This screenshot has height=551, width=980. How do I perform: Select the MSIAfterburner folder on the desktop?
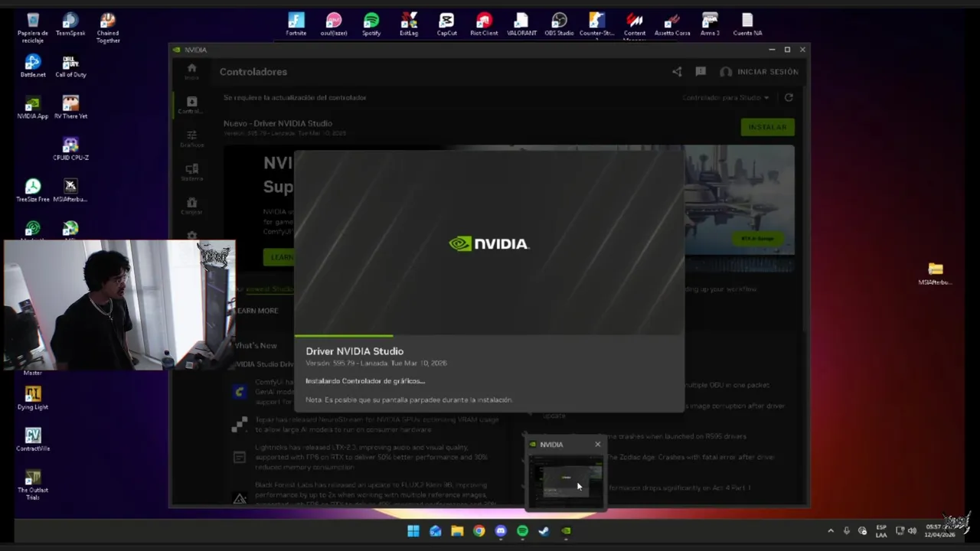935,273
